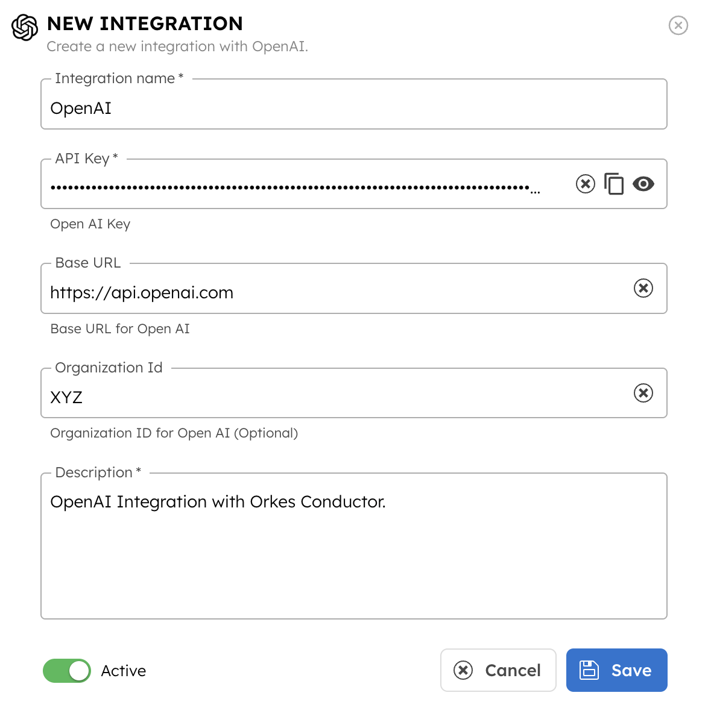708x728 pixels.
Task: Focus the Integration name field
Action: 353,108
